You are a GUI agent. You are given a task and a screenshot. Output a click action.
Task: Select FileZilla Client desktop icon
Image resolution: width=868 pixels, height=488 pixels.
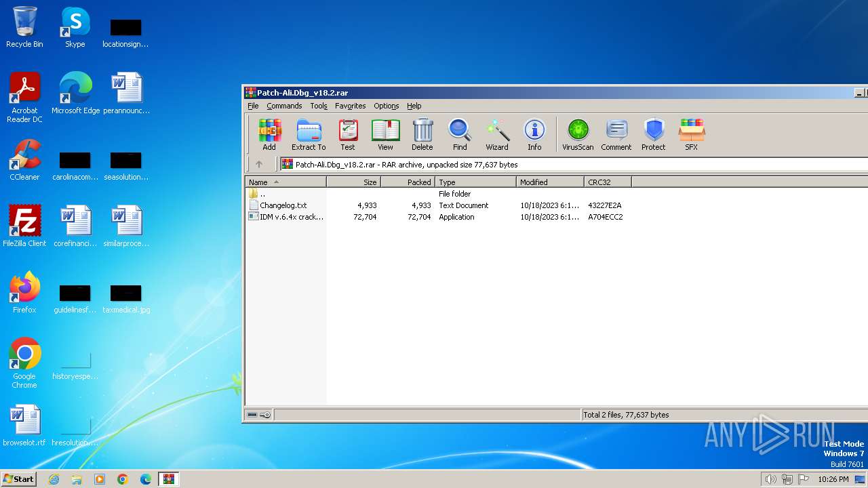click(x=24, y=226)
